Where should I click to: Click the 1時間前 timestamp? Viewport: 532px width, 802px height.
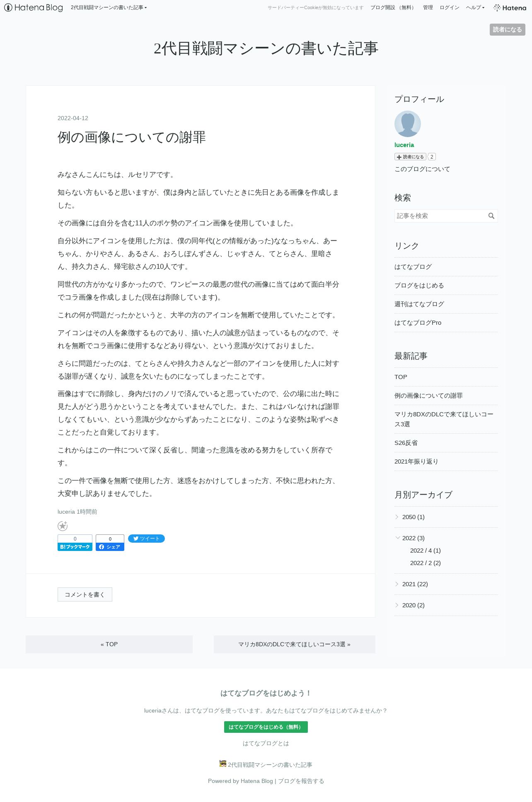87,512
